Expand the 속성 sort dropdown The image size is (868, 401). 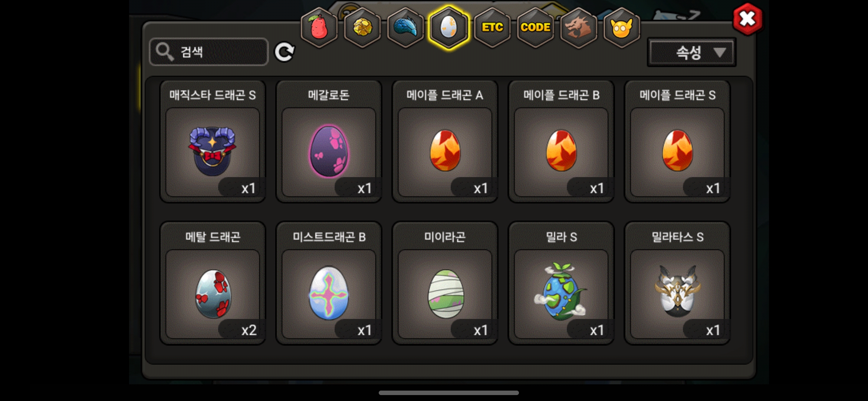(691, 52)
